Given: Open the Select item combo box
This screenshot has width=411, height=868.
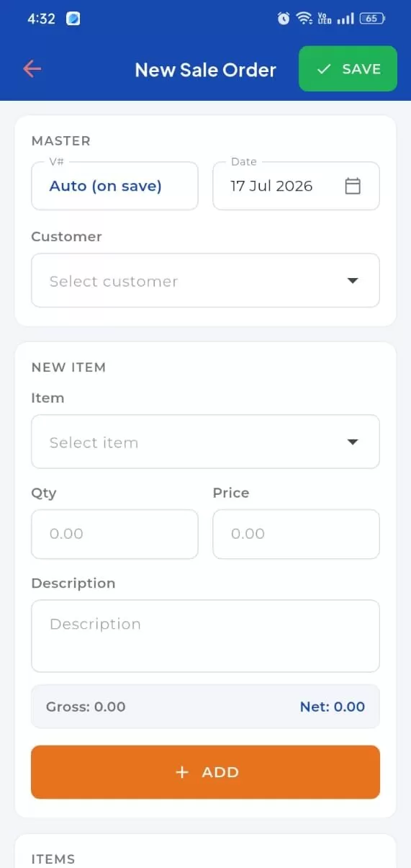Looking at the screenshot, I should click(x=205, y=442).
